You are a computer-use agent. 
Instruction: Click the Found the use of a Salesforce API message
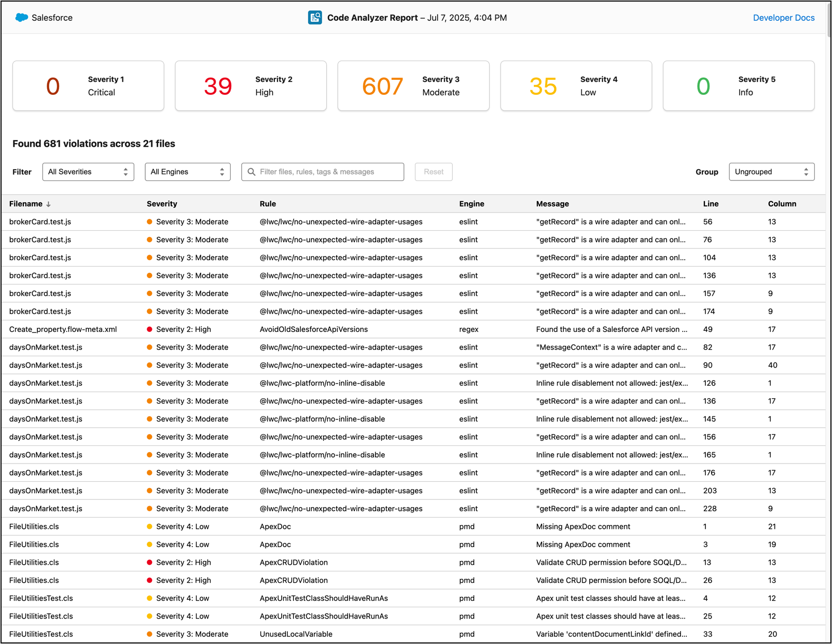pos(612,329)
